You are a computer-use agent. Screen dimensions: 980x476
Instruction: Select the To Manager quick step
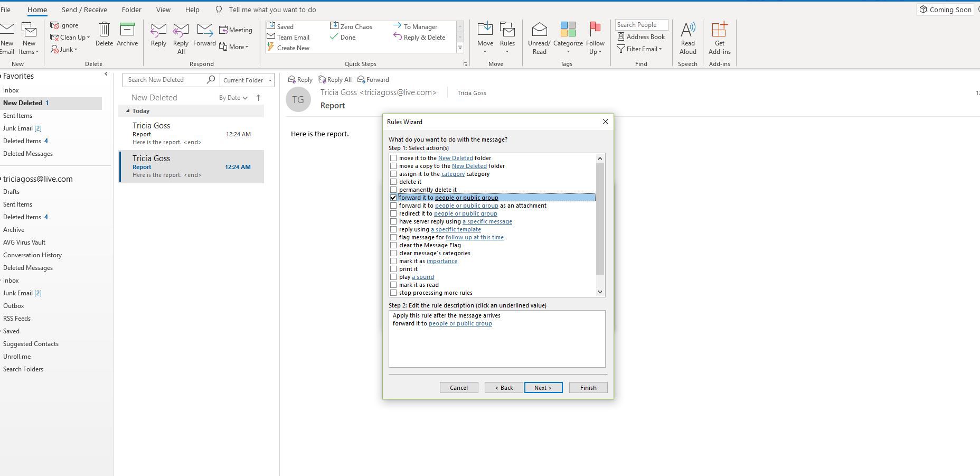[415, 26]
